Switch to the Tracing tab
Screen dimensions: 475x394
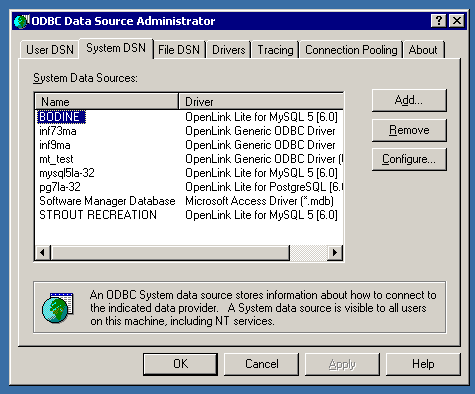point(275,50)
